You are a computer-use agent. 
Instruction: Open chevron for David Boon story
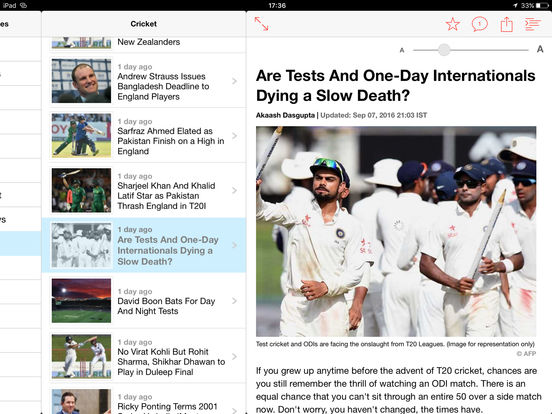(235, 301)
